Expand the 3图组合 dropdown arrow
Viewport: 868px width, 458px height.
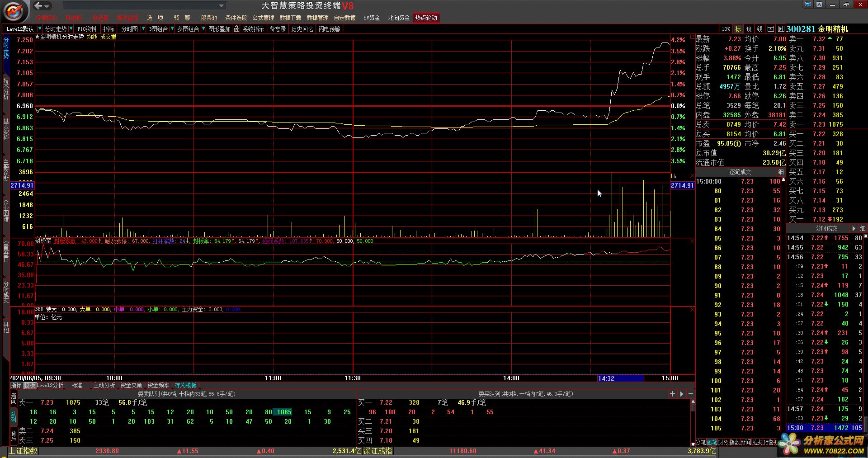(x=172, y=29)
